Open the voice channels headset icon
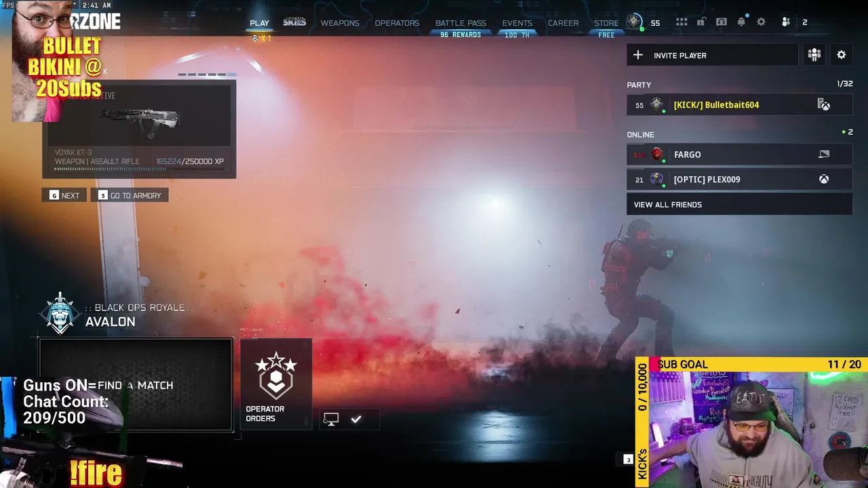This screenshot has width=868, height=488. click(x=722, y=22)
